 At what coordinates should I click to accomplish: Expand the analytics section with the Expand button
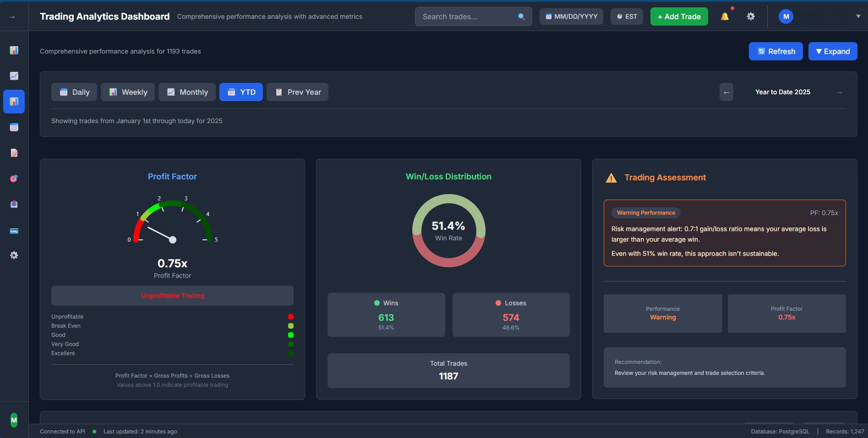[832, 51]
